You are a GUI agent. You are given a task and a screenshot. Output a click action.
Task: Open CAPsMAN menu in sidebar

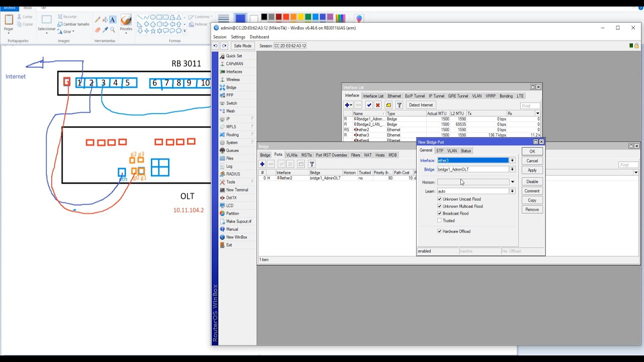234,64
